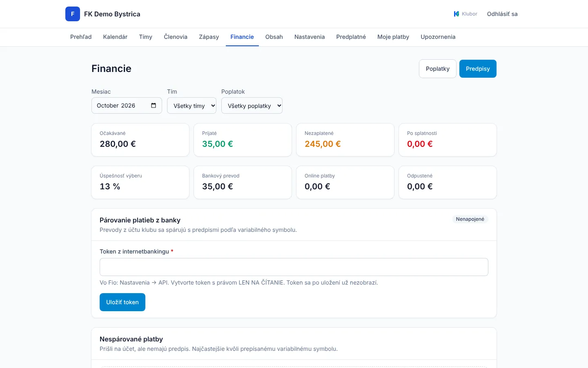588x368 pixels.
Task: Click the Predpisy button
Action: tap(478, 69)
